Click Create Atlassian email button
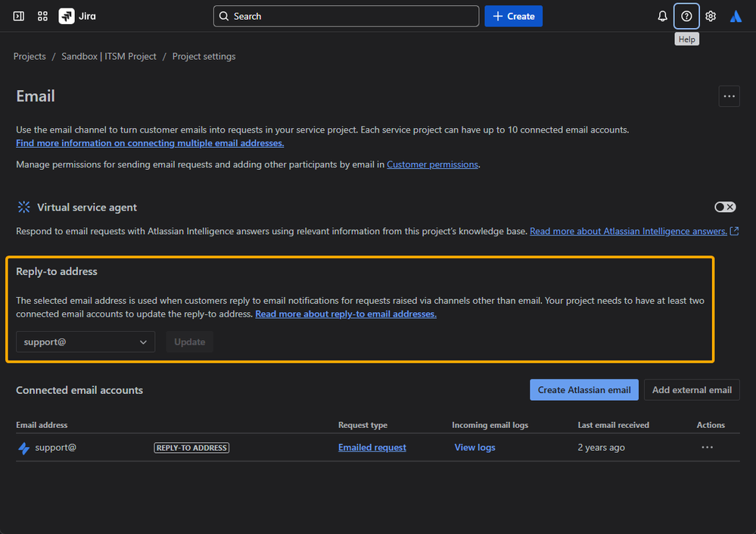This screenshot has width=756, height=534. (584, 390)
